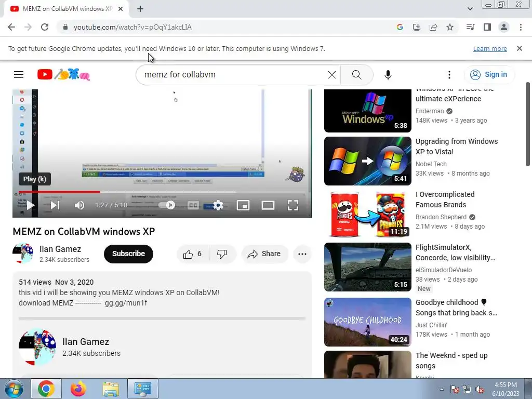Viewport: 532px width, 399px height.
Task: Open large Ilan Gamez channel avatar in description
Action: pyautogui.click(x=37, y=347)
